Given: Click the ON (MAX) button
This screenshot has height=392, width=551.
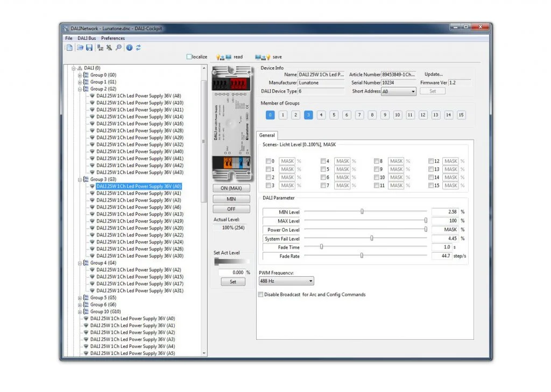Looking at the screenshot, I should pyautogui.click(x=231, y=188).
